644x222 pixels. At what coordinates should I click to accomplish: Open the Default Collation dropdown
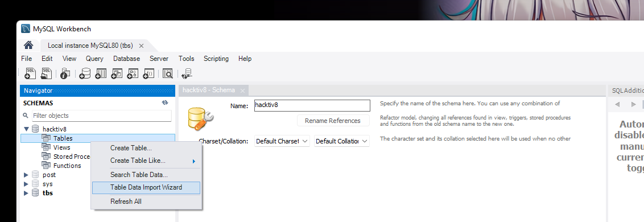pos(342,141)
